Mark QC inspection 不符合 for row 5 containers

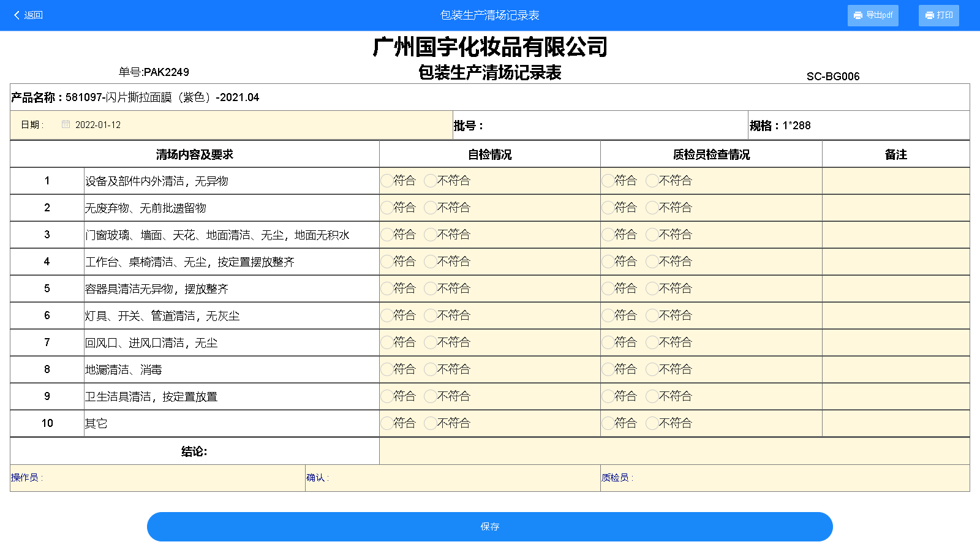click(652, 288)
